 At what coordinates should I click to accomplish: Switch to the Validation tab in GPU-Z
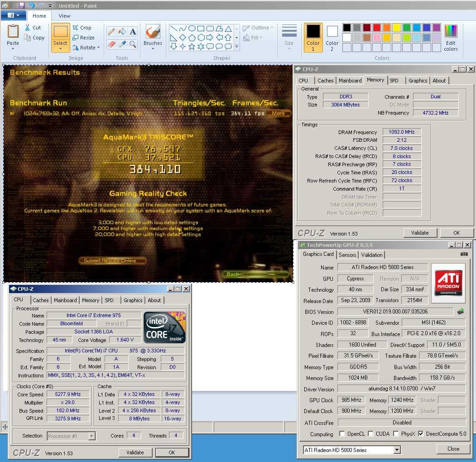tap(372, 255)
